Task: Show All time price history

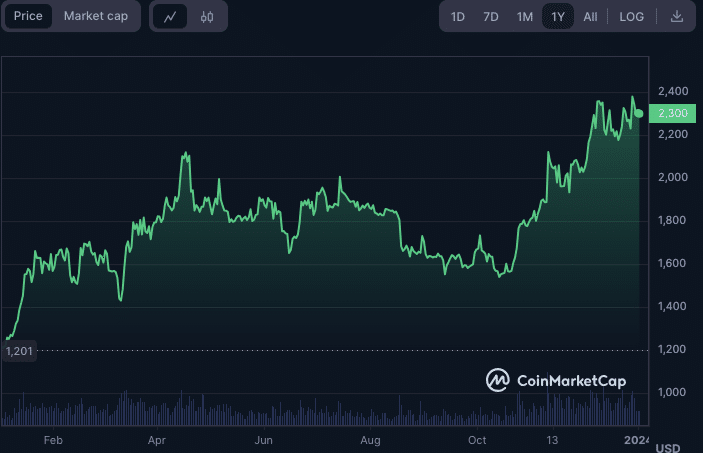Action: pos(591,16)
